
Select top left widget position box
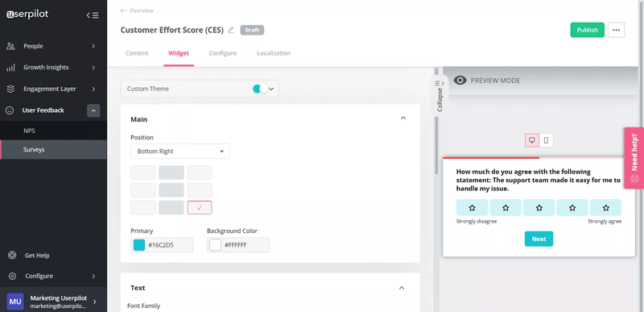[143, 173]
